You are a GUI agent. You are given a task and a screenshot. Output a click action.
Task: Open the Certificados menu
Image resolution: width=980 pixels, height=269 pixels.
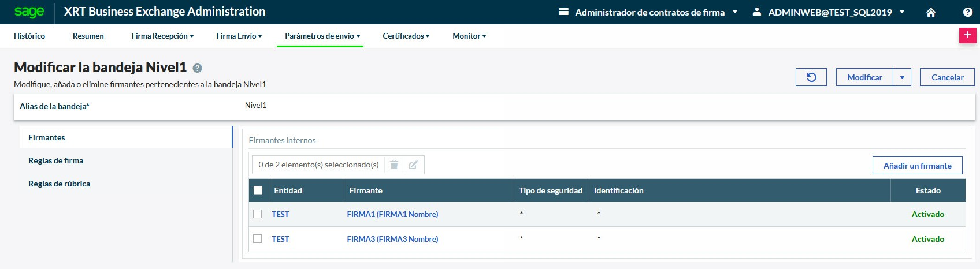(406, 36)
